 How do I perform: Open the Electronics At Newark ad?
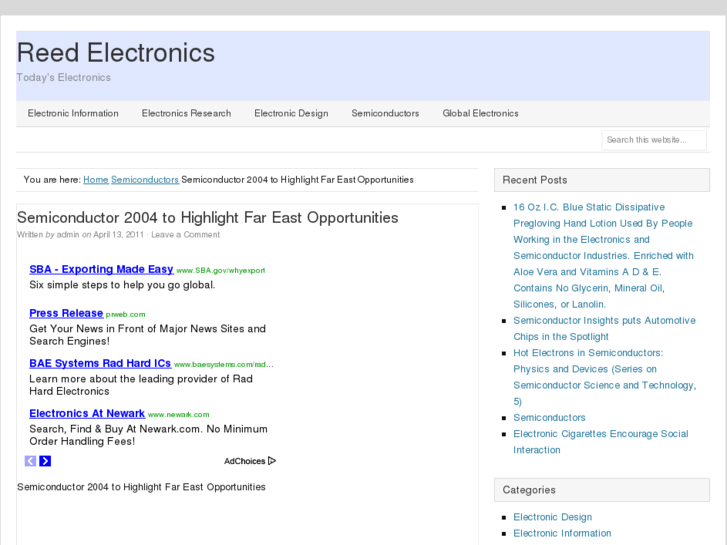(87, 413)
